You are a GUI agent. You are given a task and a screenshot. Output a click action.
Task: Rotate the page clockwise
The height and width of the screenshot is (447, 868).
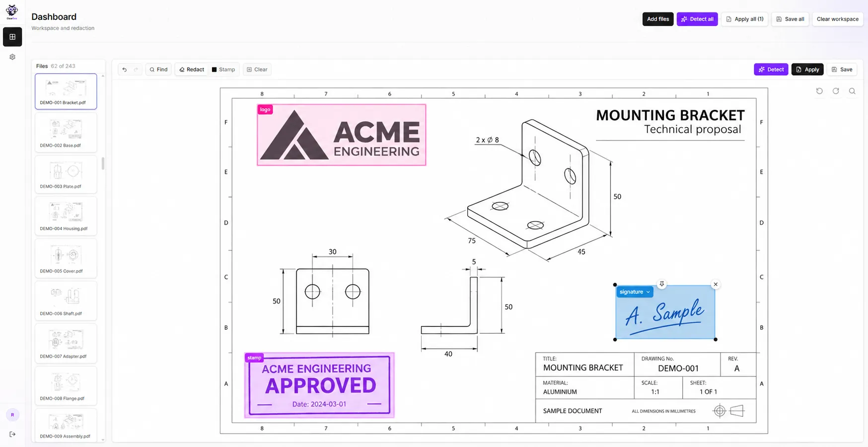coord(836,91)
